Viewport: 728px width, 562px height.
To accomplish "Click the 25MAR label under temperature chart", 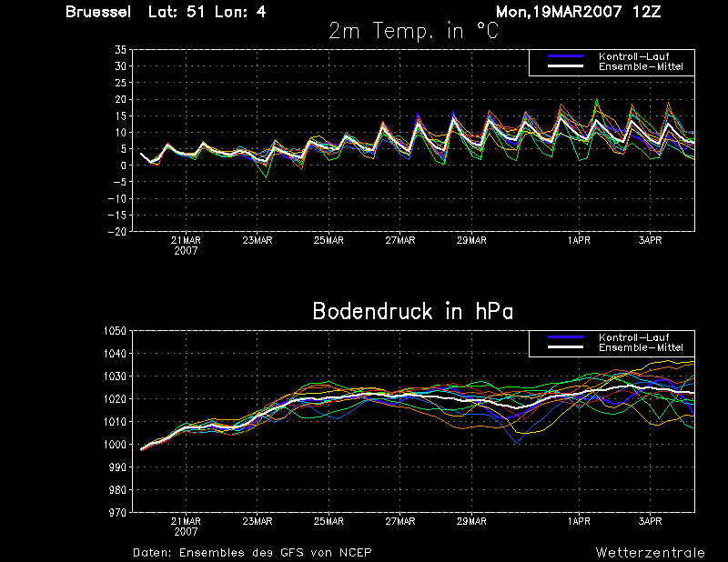I will pyautogui.click(x=329, y=240).
